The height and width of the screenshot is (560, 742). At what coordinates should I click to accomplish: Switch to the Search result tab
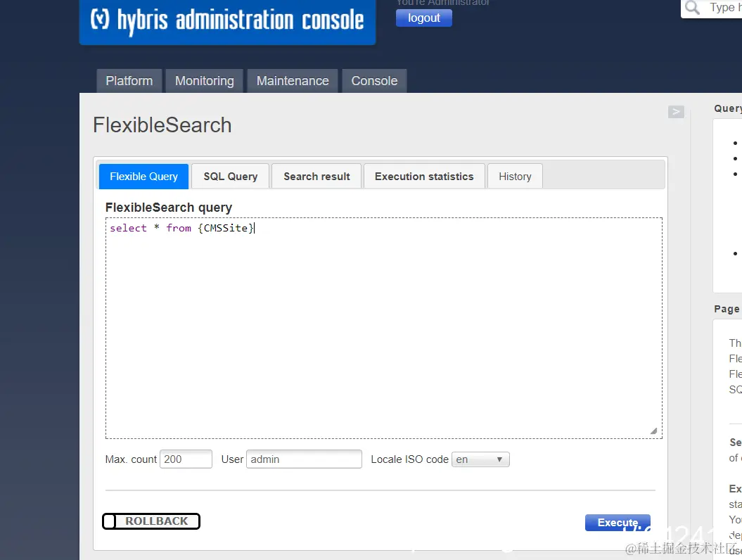tap(316, 177)
